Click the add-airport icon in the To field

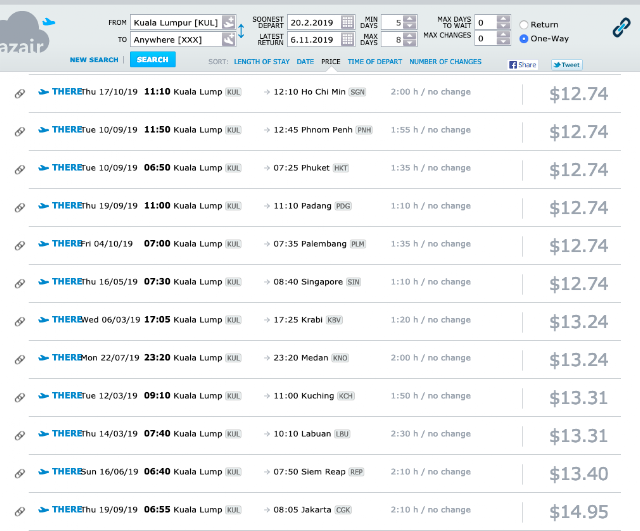click(229, 40)
